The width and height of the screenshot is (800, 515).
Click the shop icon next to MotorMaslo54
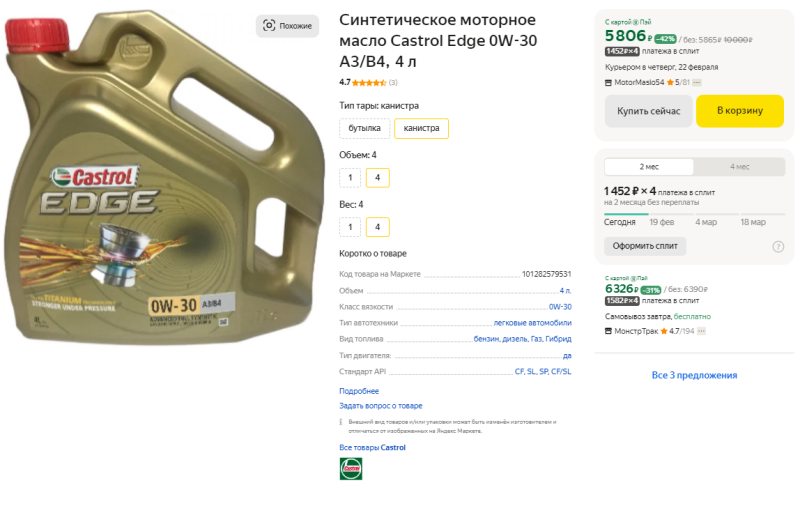[x=608, y=83]
